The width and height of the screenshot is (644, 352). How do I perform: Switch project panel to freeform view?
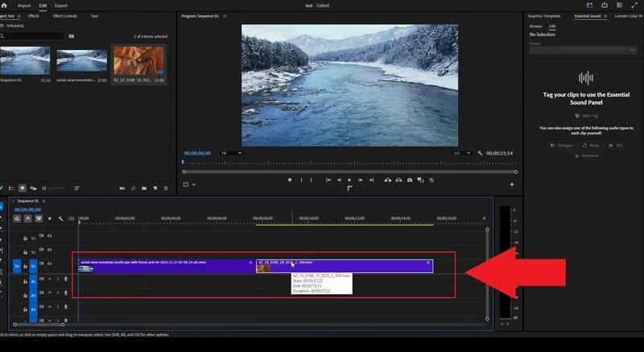click(33, 188)
